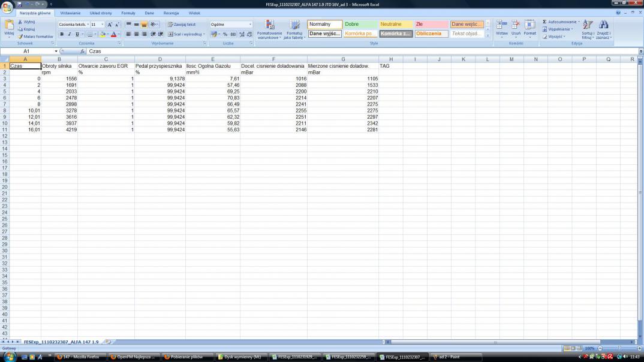Align text to middle of cell

point(136,25)
